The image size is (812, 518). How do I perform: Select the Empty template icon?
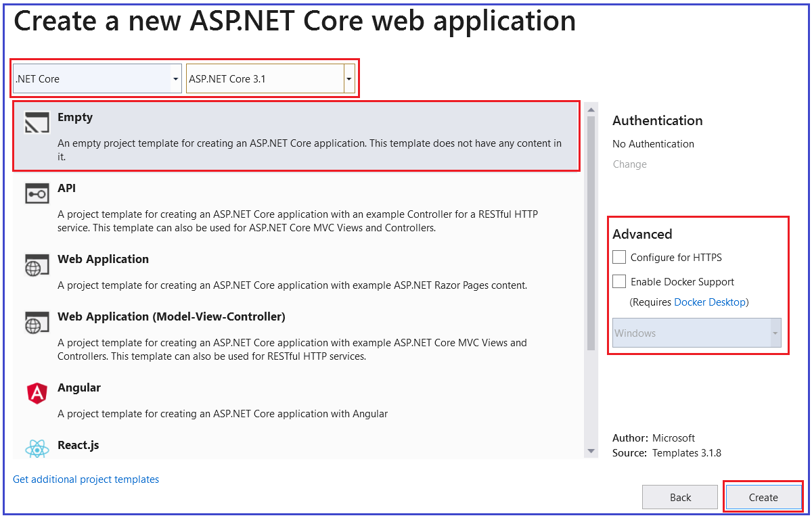click(37, 122)
